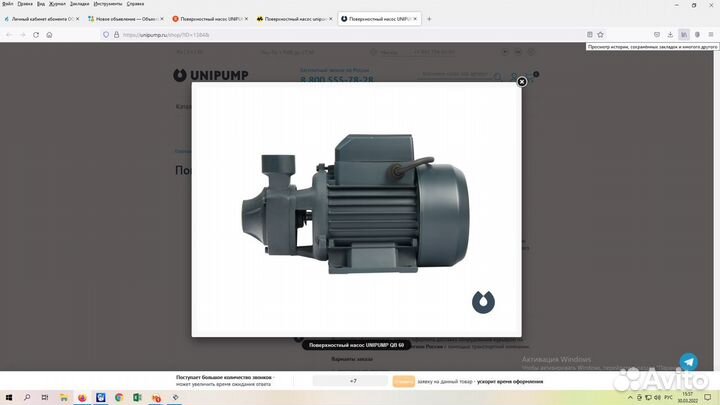Open library history and bookmarks button
This screenshot has width=720, height=405.
click(684, 34)
